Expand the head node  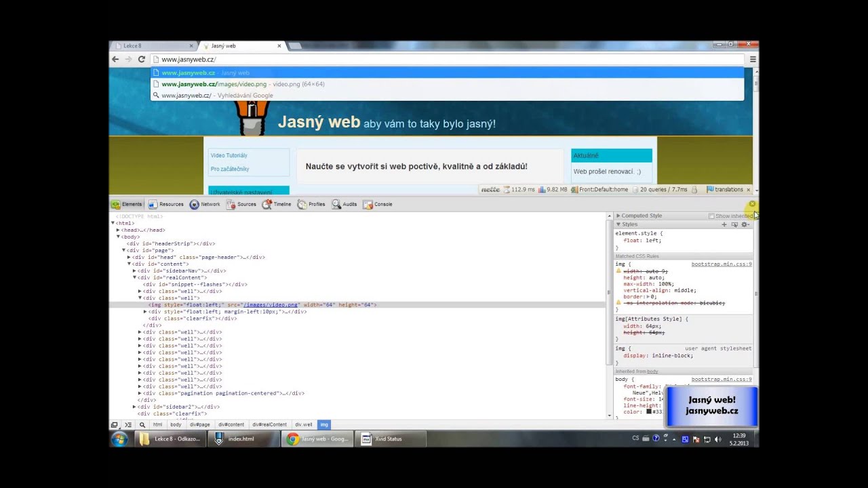118,230
